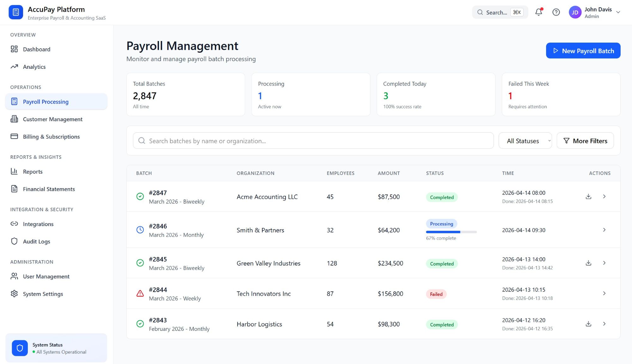632x364 pixels.
Task: Click the Batch column header
Action: coord(144,173)
